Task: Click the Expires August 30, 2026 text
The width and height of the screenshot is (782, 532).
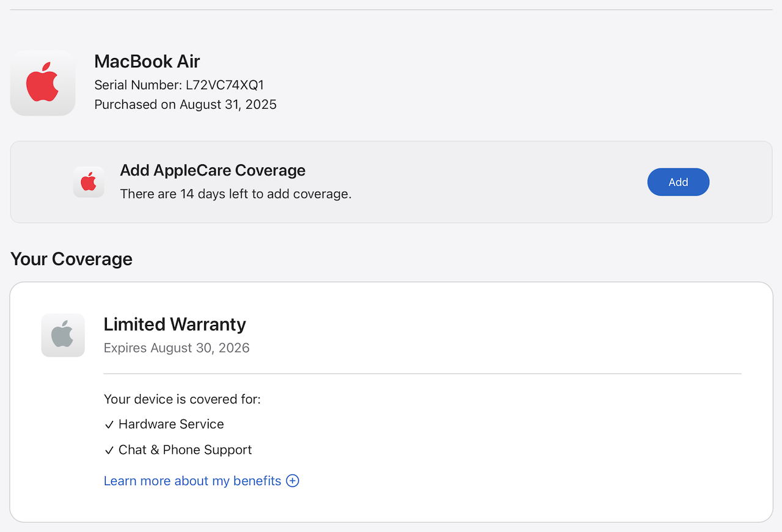Action: [x=177, y=348]
